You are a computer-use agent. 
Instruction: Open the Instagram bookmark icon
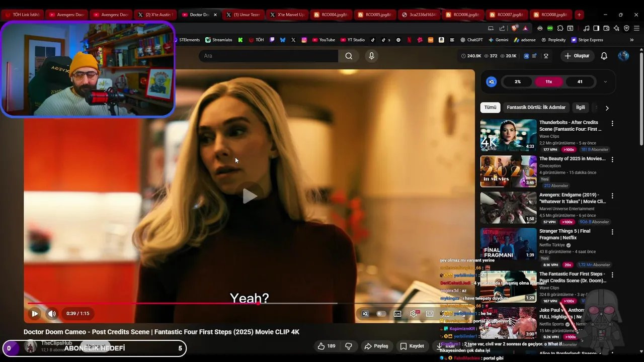[304, 40]
